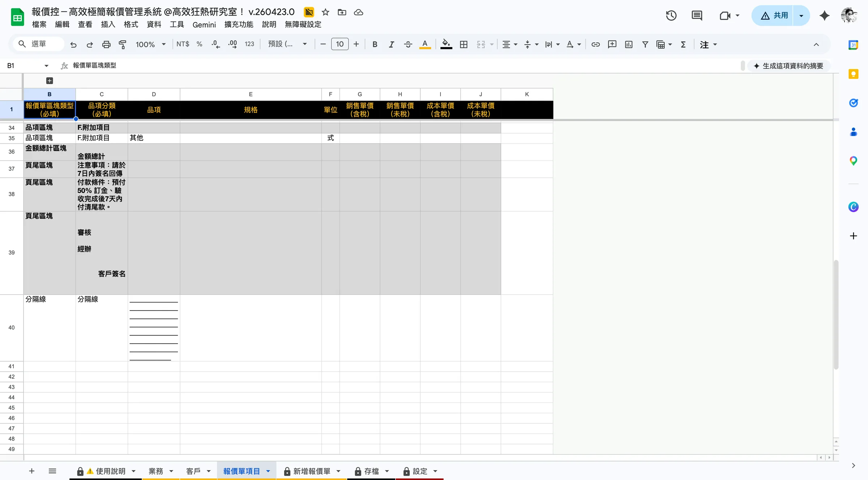Toggle strikethrough formatting
Viewport: 868px width, 480px height.
(408, 45)
